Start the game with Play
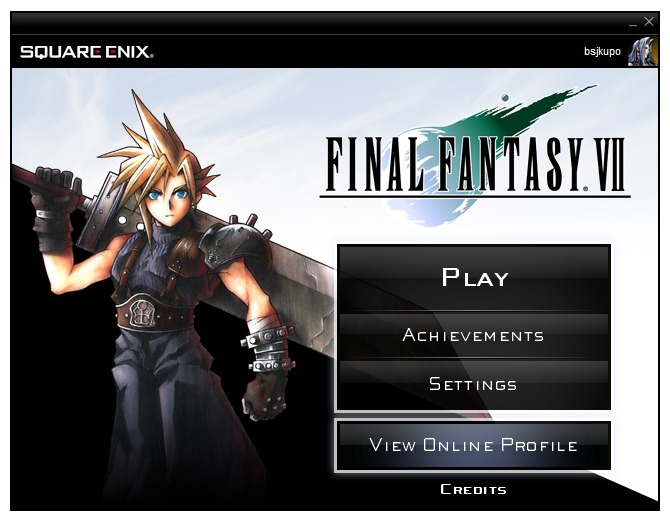 (x=474, y=277)
